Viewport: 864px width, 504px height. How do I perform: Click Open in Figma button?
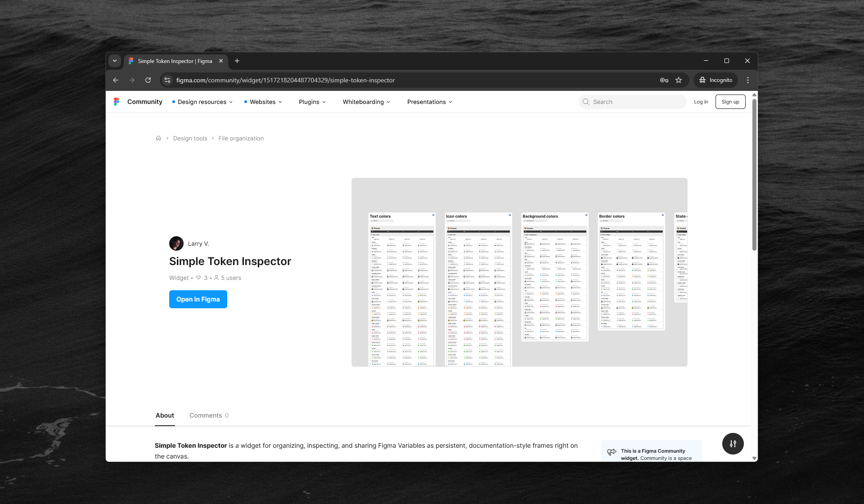198,299
